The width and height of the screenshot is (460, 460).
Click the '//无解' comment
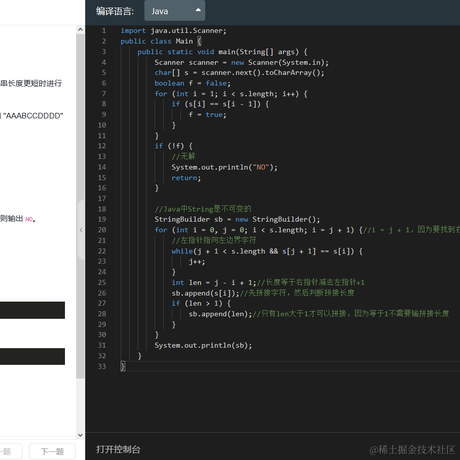click(x=183, y=156)
